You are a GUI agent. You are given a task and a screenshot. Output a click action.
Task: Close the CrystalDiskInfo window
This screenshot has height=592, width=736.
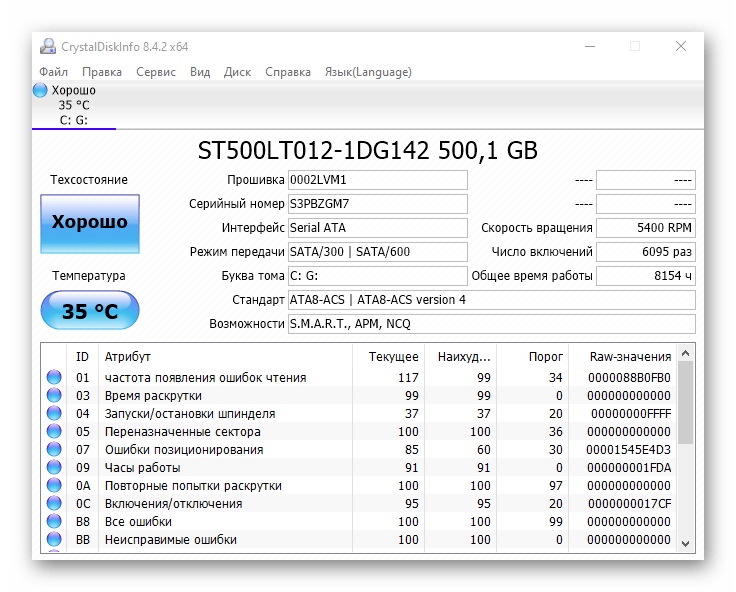coord(681,46)
